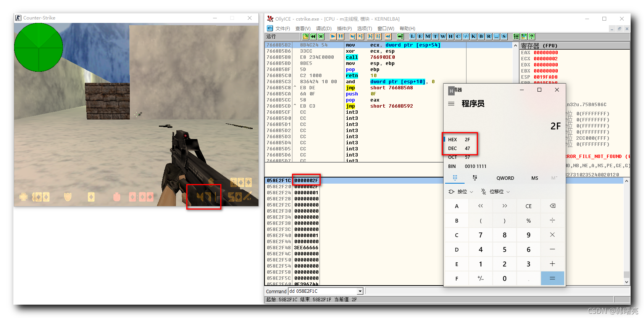
Task: Click the calculator backspace button
Action: (552, 206)
